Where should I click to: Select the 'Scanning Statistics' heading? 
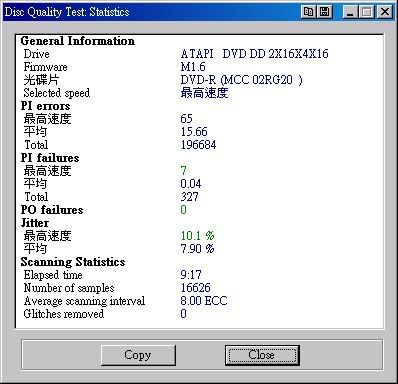(73, 262)
